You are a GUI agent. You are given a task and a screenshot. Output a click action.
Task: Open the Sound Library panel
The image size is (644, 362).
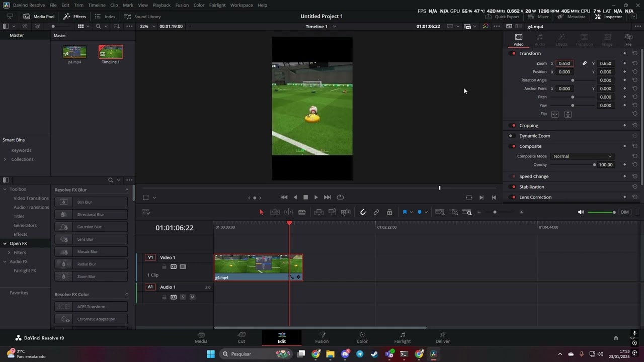point(143,17)
